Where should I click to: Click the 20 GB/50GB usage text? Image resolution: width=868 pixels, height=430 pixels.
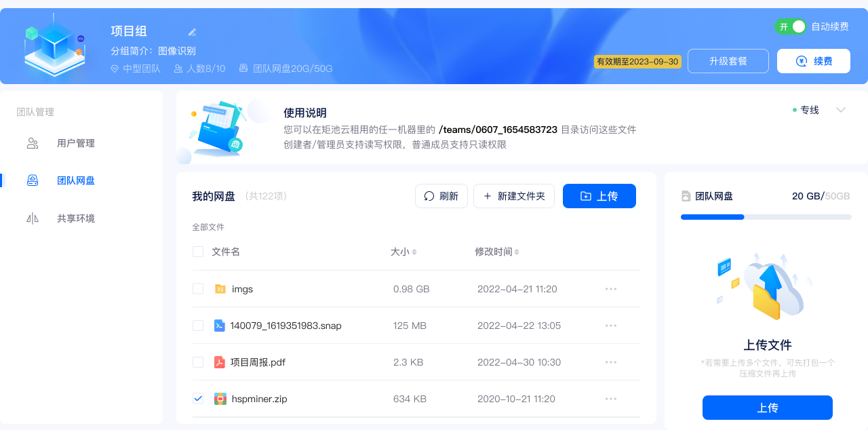click(821, 196)
